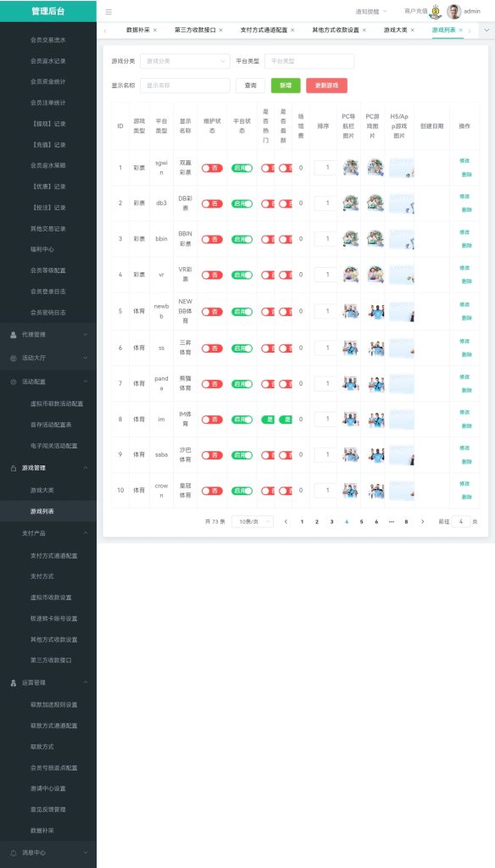Close the 第三方收款接口 tab
The height and width of the screenshot is (868, 495).
pos(221,30)
